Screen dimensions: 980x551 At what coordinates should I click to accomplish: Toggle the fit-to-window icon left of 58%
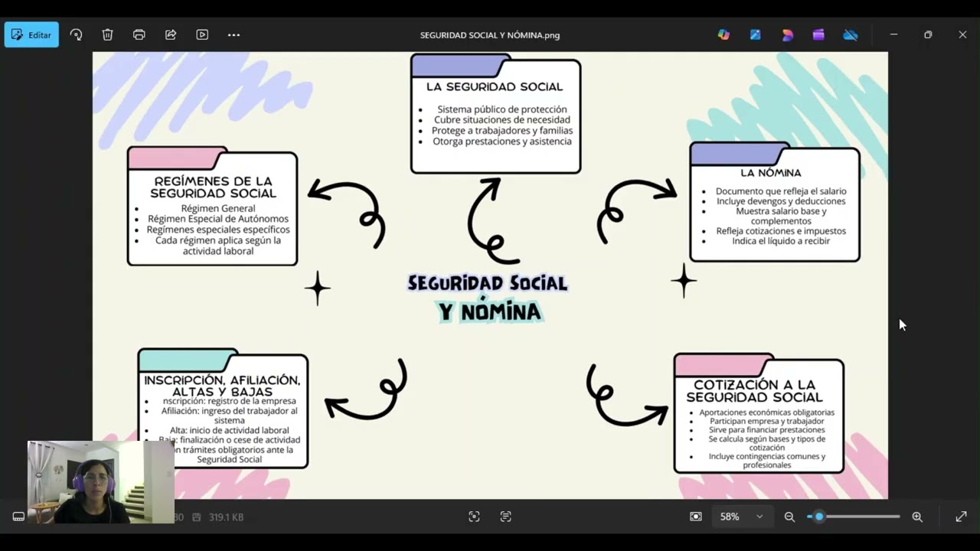[x=695, y=517]
